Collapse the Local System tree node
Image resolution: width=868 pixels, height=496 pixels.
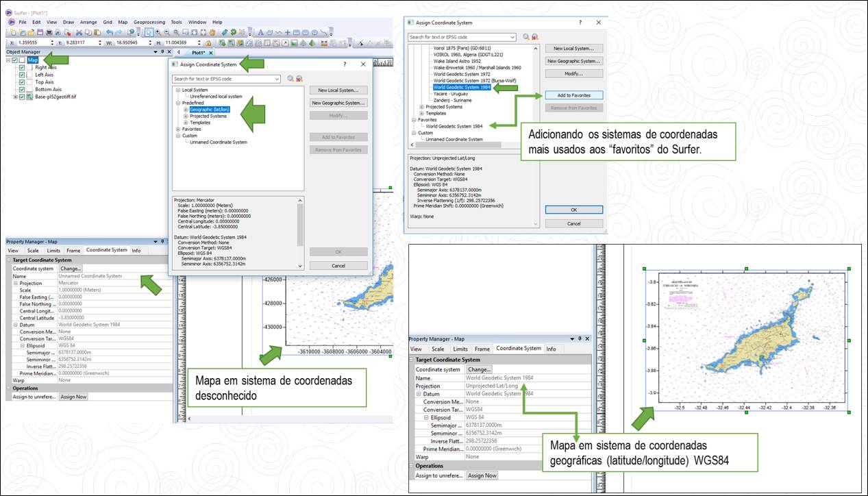(178, 90)
